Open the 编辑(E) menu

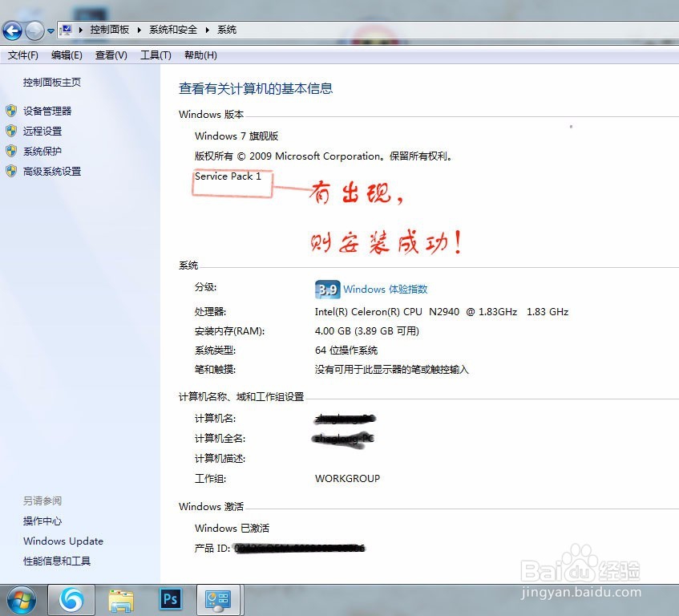click(x=67, y=55)
